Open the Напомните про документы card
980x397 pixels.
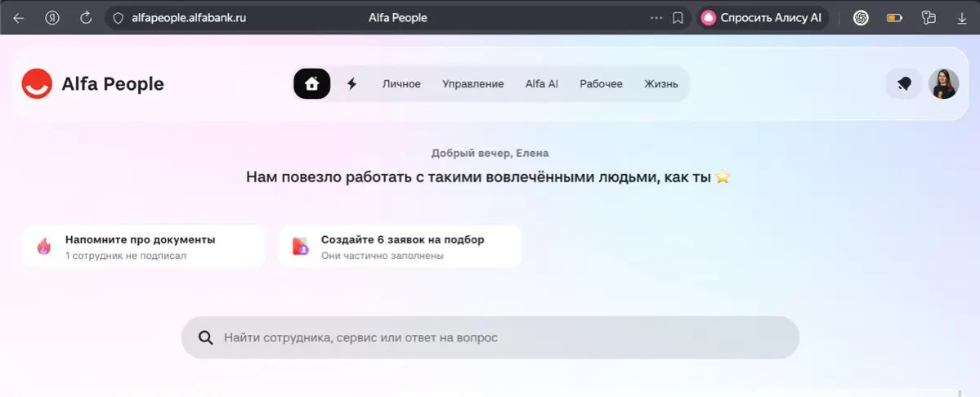145,247
